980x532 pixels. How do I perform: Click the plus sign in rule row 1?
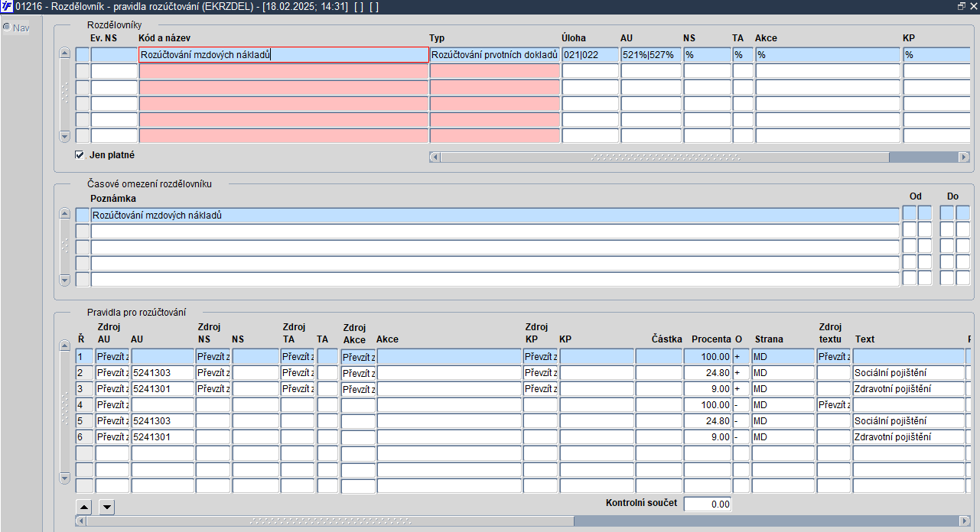pyautogui.click(x=741, y=356)
